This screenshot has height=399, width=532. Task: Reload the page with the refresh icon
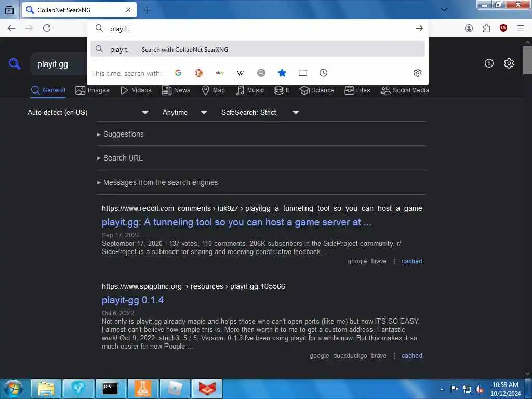[47, 28]
